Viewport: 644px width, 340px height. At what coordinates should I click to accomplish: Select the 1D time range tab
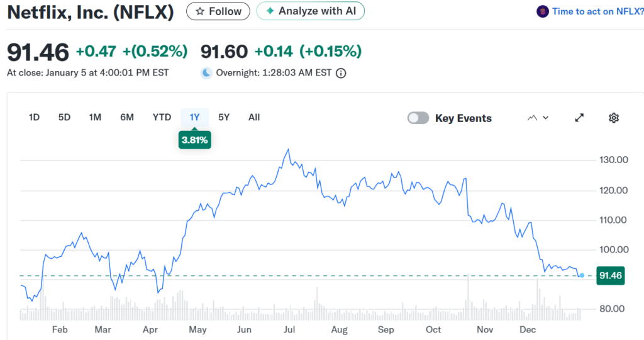(35, 117)
